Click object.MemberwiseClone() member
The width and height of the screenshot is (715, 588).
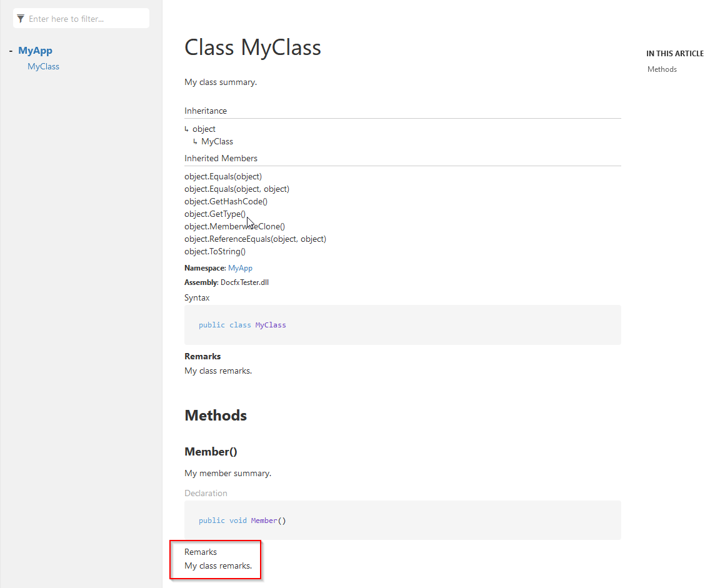[x=234, y=227]
